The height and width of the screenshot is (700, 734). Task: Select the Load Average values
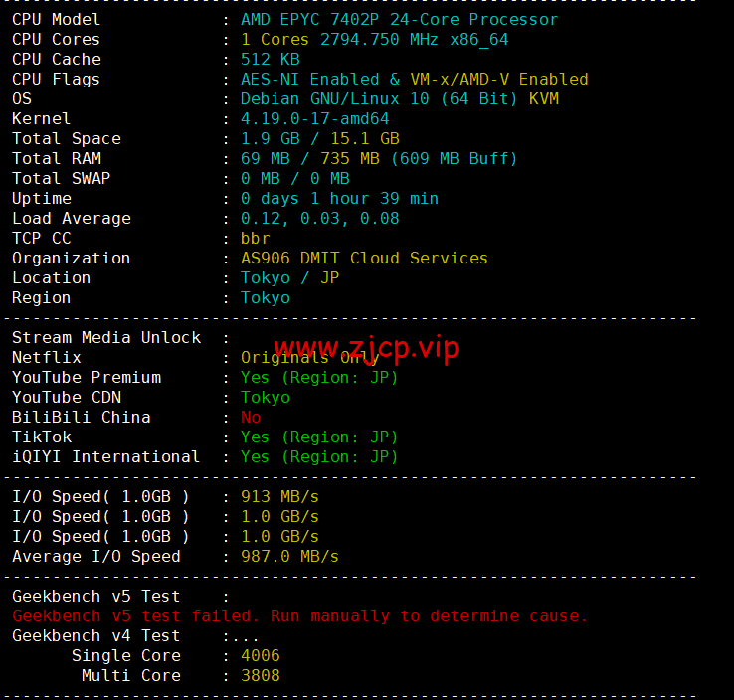pyautogui.click(x=319, y=219)
